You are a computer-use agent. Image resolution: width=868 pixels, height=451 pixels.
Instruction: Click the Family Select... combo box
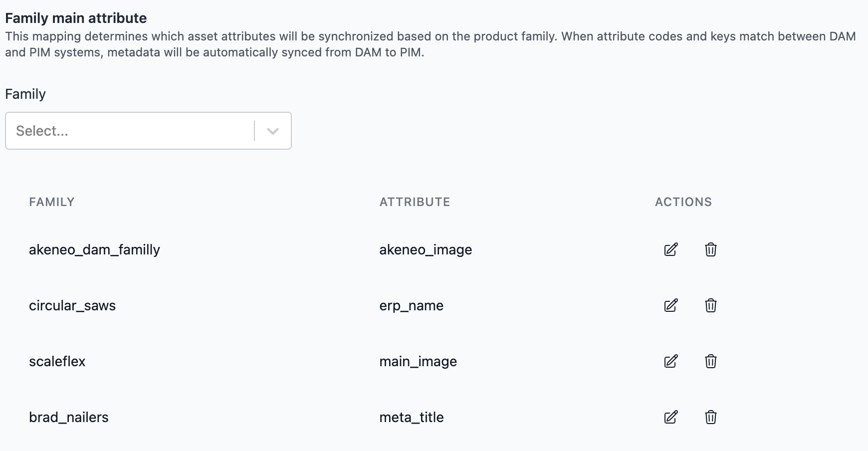(x=148, y=131)
